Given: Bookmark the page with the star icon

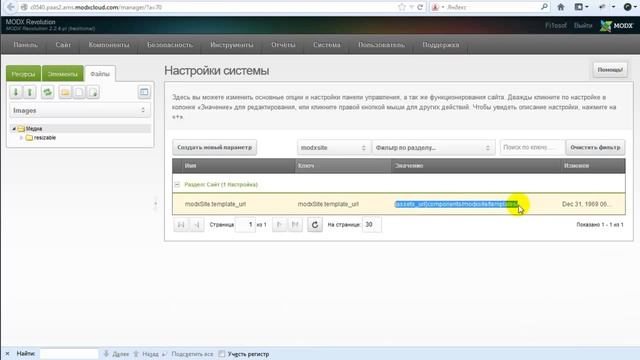Looking at the screenshot, I should pos(402,7).
